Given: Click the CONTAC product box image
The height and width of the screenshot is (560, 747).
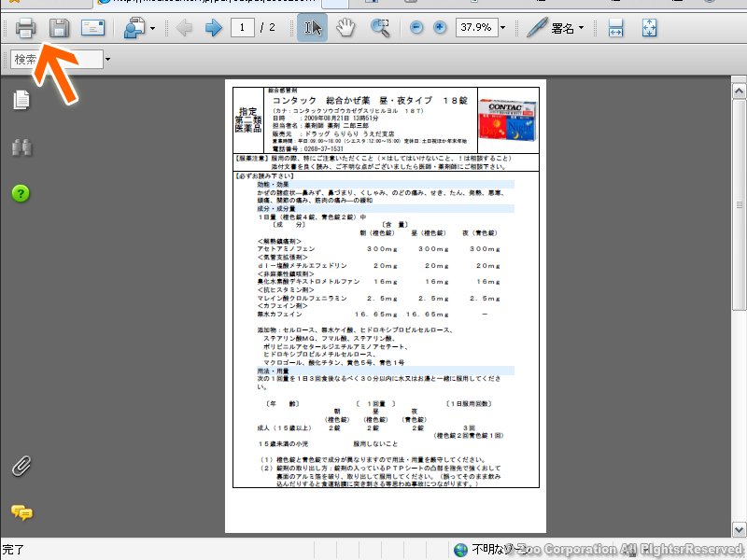Looking at the screenshot, I should 508,119.
